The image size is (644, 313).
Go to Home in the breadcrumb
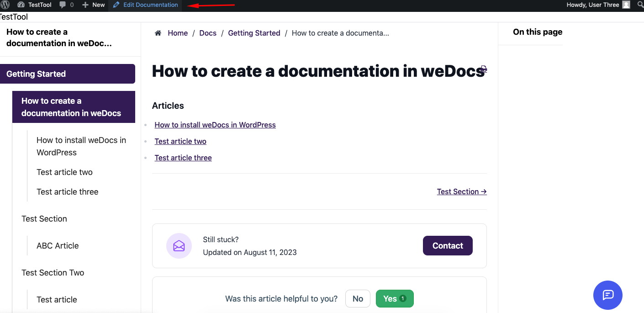tap(178, 33)
